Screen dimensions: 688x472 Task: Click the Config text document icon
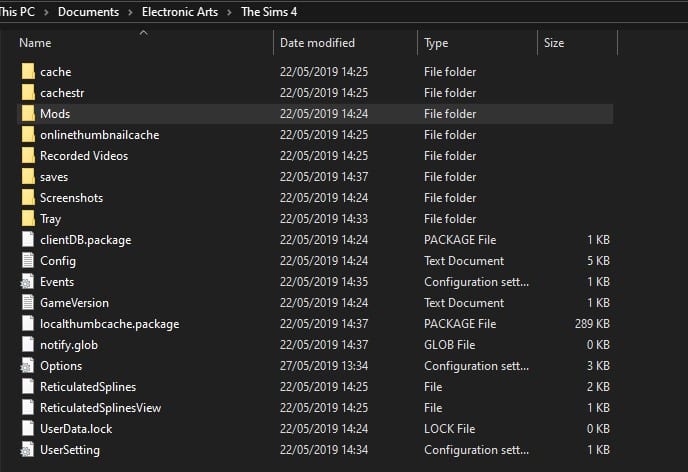coord(27,261)
